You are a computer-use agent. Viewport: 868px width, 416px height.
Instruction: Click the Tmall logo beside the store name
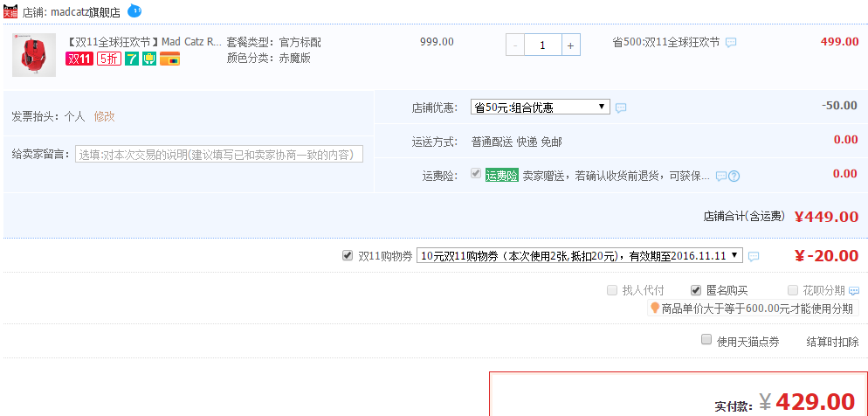(10, 11)
